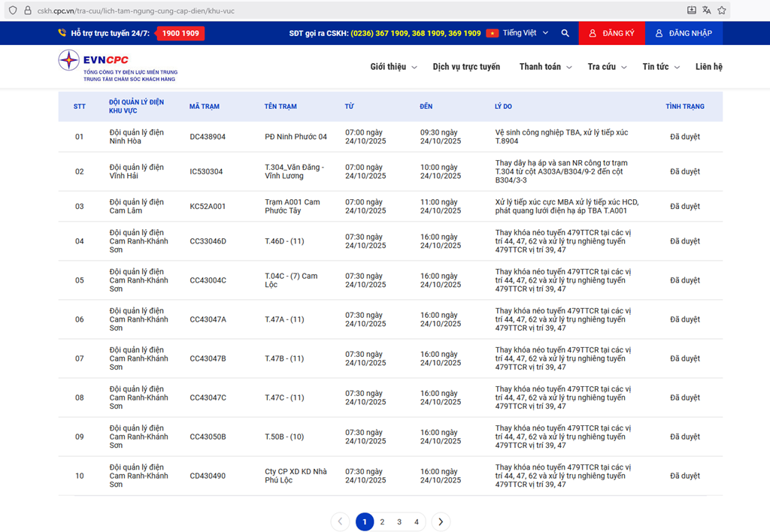This screenshot has width=770, height=532.
Task: Expand the Giới thiệu menu
Action: coord(393,67)
